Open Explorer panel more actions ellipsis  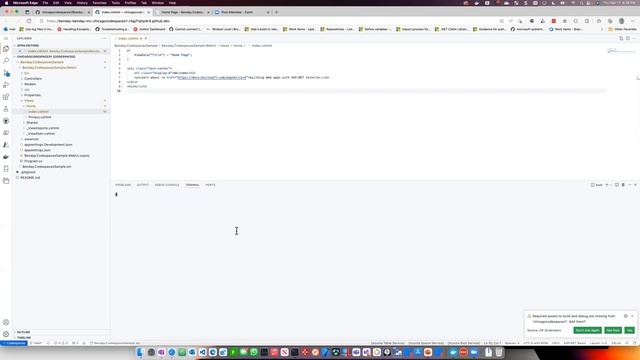click(x=104, y=38)
